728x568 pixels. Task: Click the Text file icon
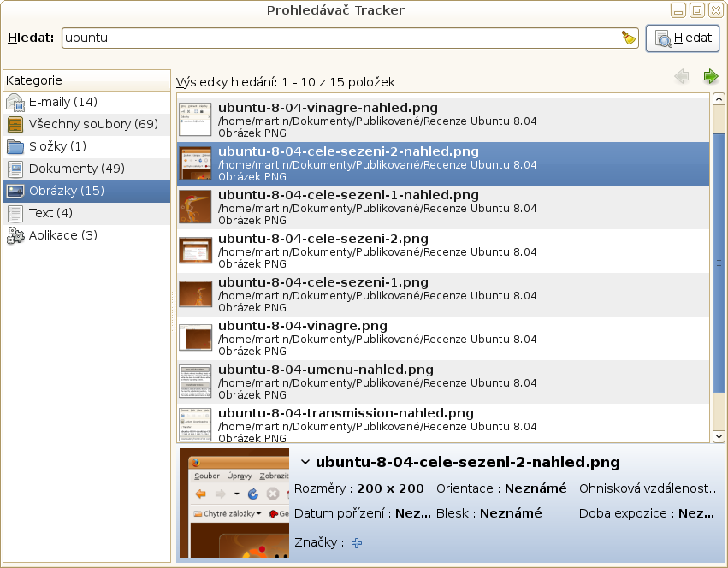[15, 214]
